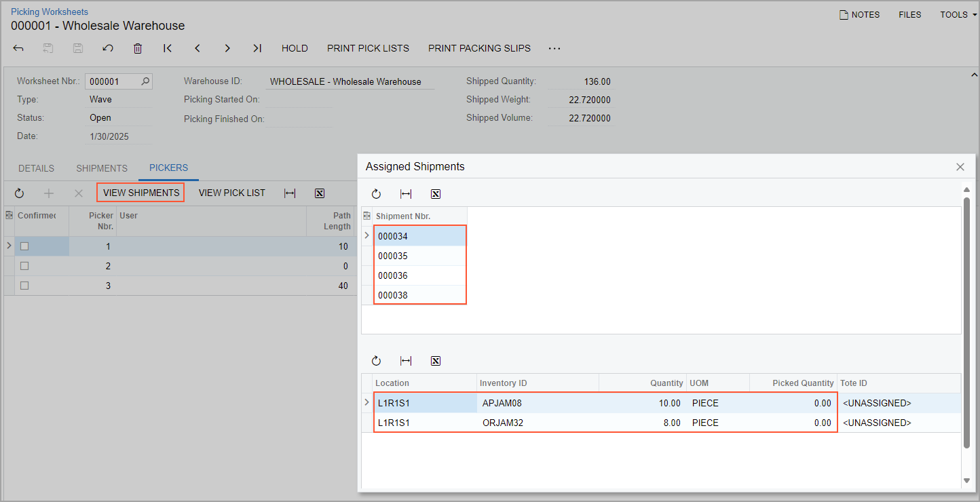
Task: Check Confirmed box for picker 1
Action: [24, 246]
